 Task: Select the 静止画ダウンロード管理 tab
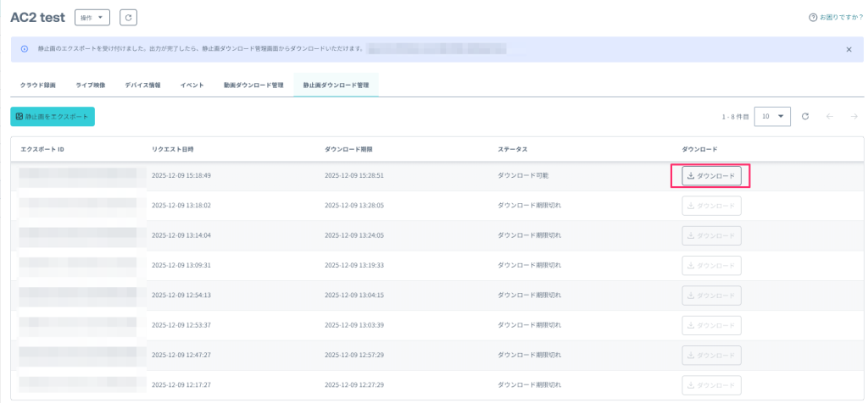336,86
